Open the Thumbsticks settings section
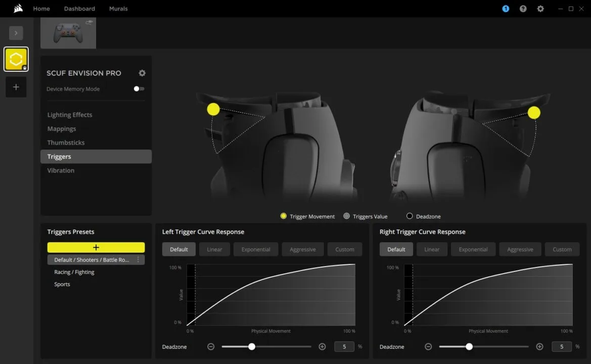This screenshot has height=364, width=591. click(x=66, y=143)
